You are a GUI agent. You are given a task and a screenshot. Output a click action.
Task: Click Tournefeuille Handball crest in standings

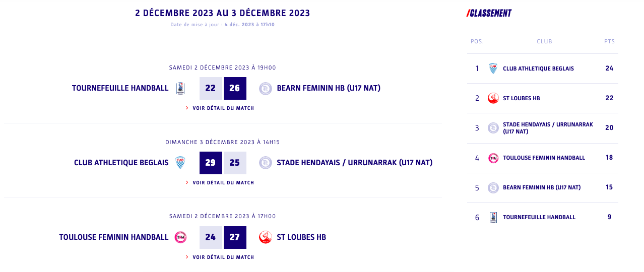tap(493, 218)
